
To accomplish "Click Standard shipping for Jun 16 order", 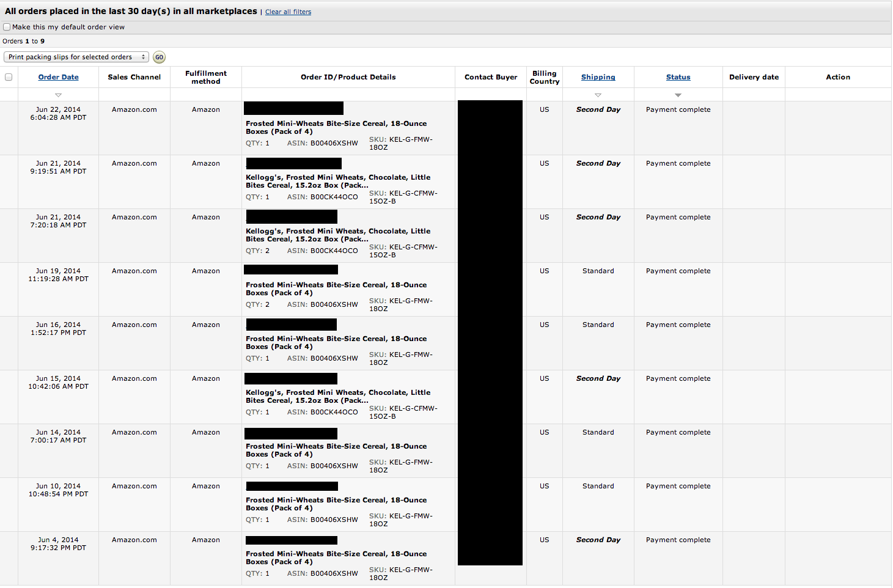I will click(x=598, y=325).
